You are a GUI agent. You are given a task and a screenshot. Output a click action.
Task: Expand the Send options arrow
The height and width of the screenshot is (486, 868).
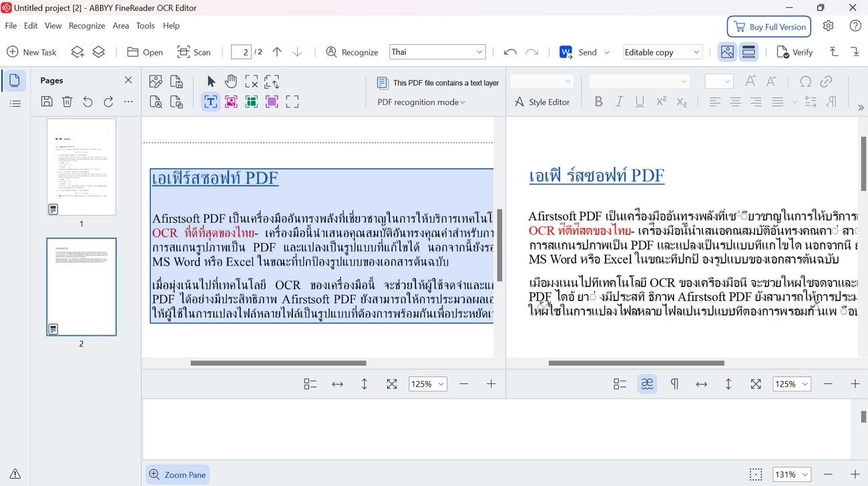(607, 52)
